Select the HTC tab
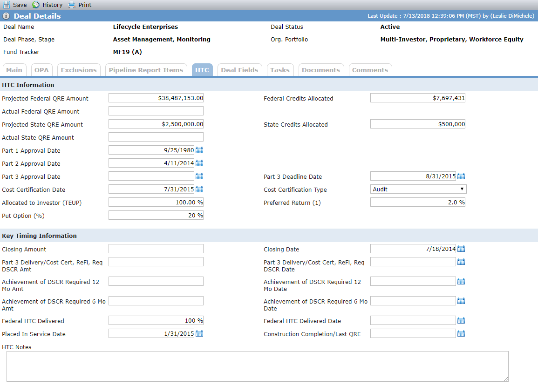The height and width of the screenshot is (392, 538). [x=202, y=70]
